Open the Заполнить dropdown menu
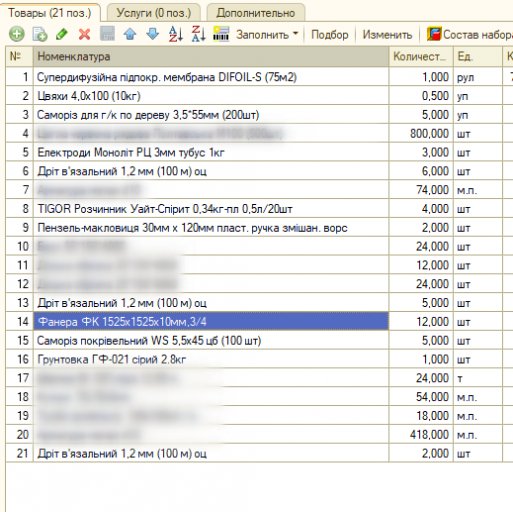This screenshot has width=513, height=512. click(x=267, y=34)
